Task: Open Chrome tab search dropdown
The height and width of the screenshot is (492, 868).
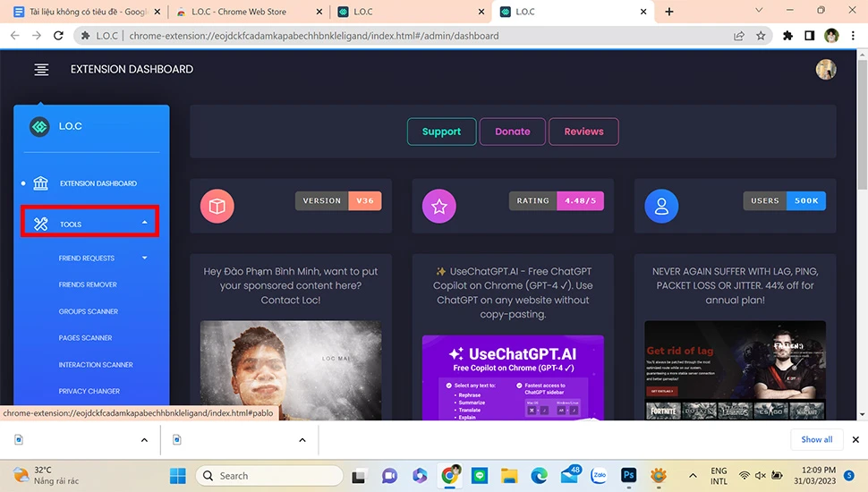Action: (759, 11)
